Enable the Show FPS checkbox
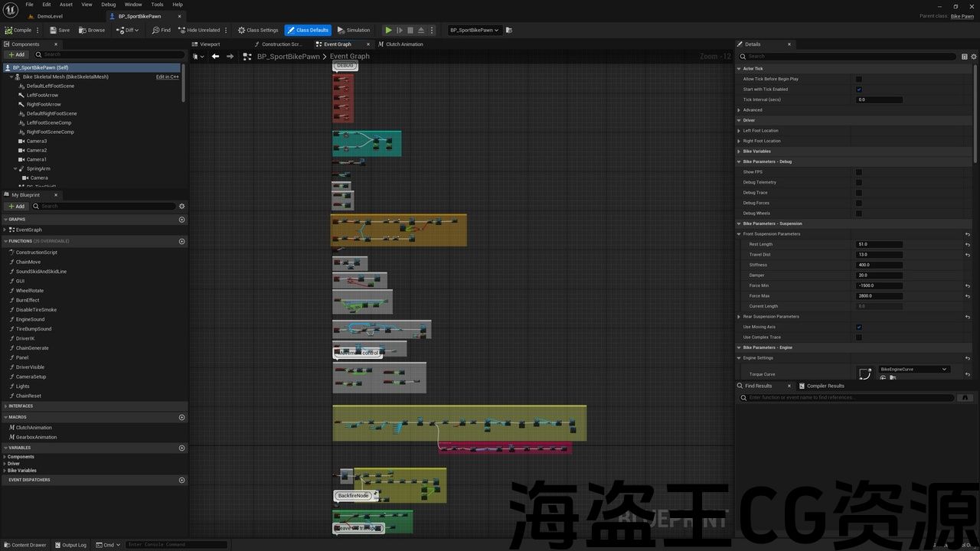 pos(858,172)
